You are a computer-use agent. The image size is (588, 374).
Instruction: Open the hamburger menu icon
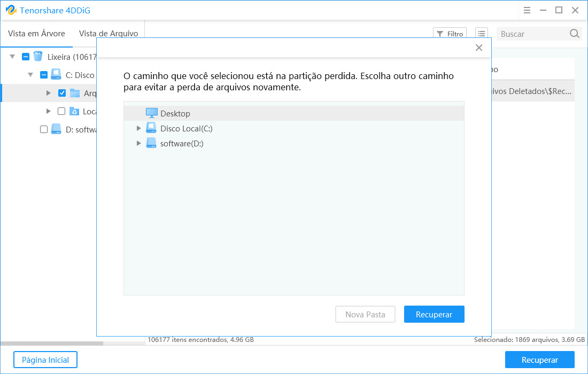coord(527,10)
